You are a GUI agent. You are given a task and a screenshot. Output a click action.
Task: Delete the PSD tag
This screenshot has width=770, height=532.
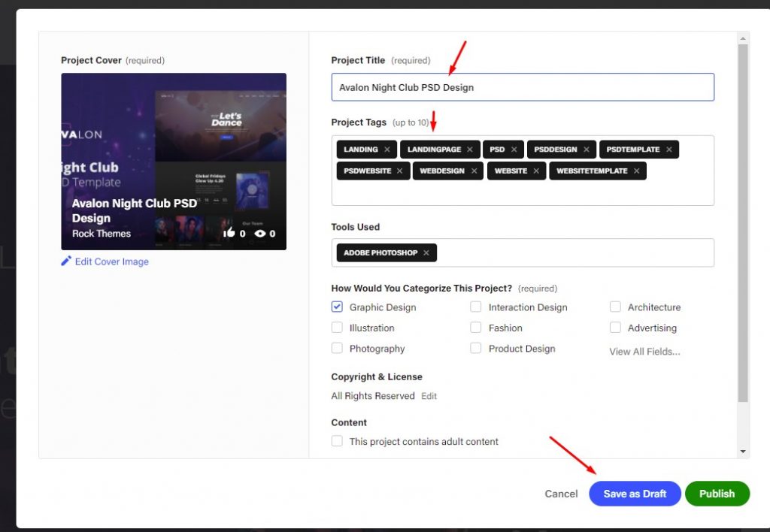click(514, 150)
